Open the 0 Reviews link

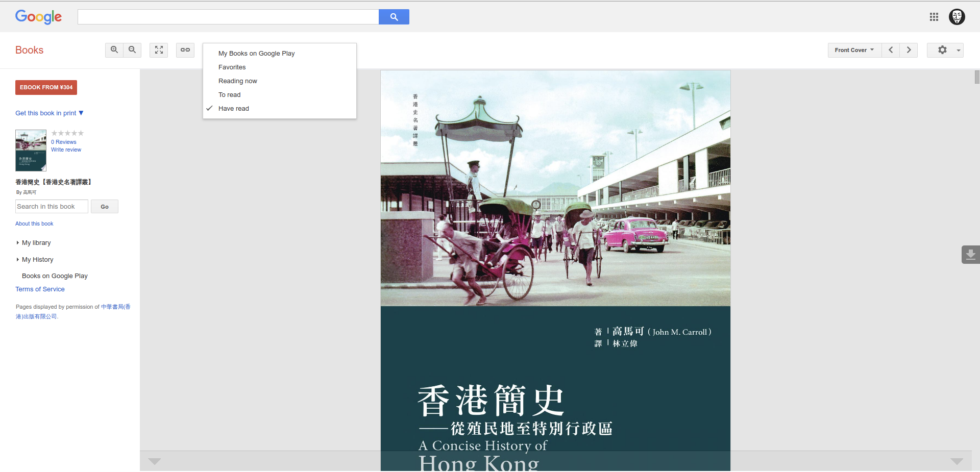pos(64,142)
